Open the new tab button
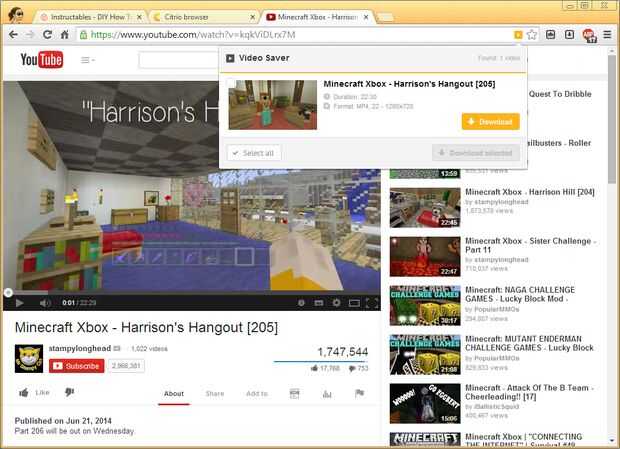 click(x=386, y=17)
